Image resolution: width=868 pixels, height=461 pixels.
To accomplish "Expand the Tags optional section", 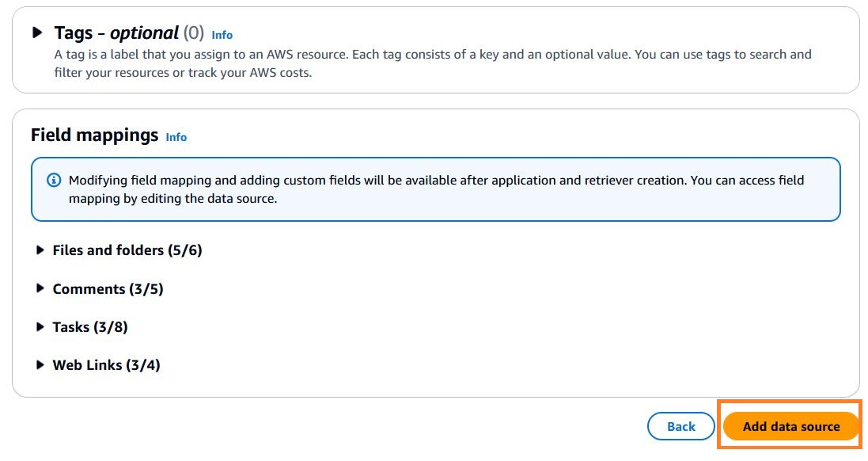I will click(x=38, y=32).
